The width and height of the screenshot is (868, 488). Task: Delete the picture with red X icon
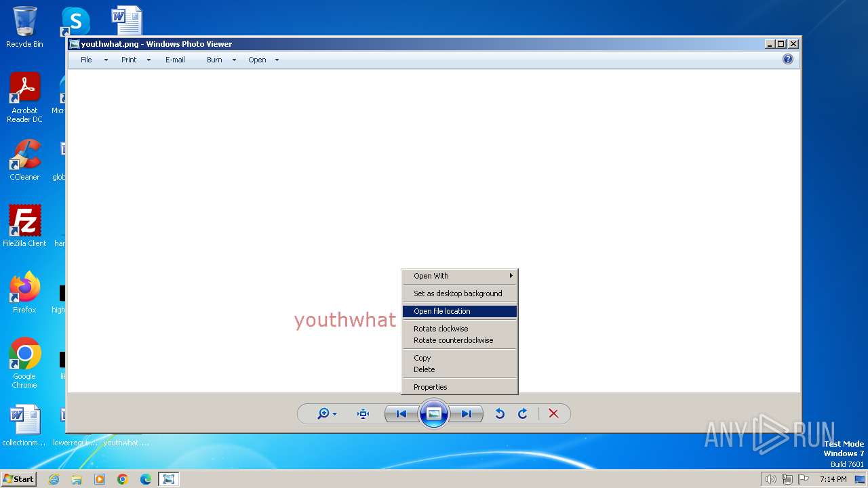pyautogui.click(x=553, y=414)
